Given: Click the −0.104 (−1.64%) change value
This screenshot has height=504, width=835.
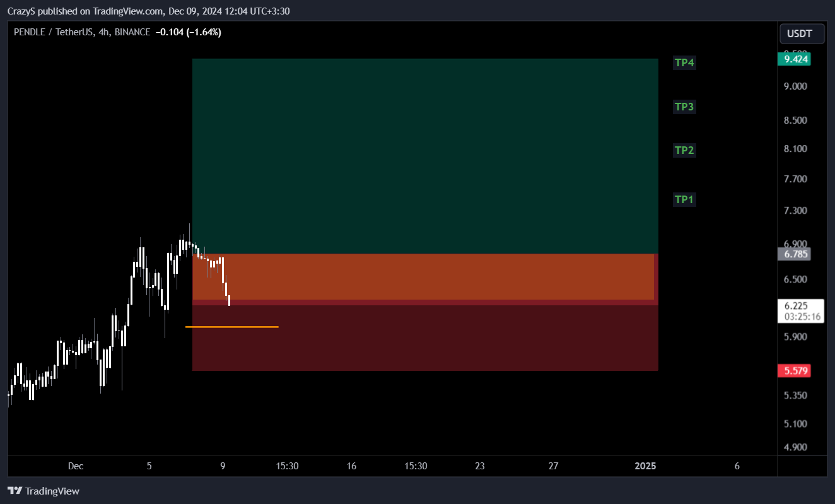Looking at the screenshot, I should (x=188, y=32).
